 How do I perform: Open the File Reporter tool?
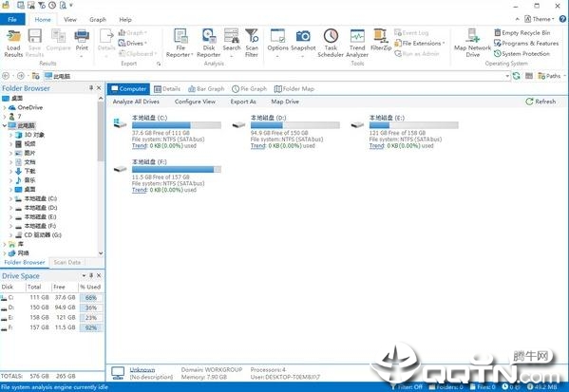[x=180, y=43]
